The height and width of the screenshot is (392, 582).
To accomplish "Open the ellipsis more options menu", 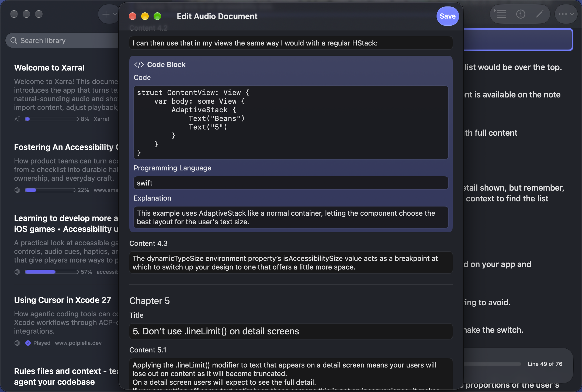I will 566,14.
